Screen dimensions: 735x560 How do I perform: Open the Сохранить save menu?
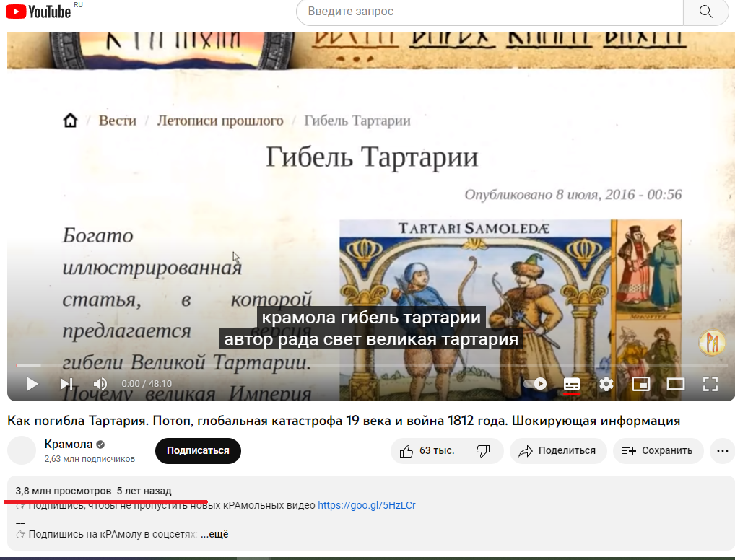click(x=657, y=450)
